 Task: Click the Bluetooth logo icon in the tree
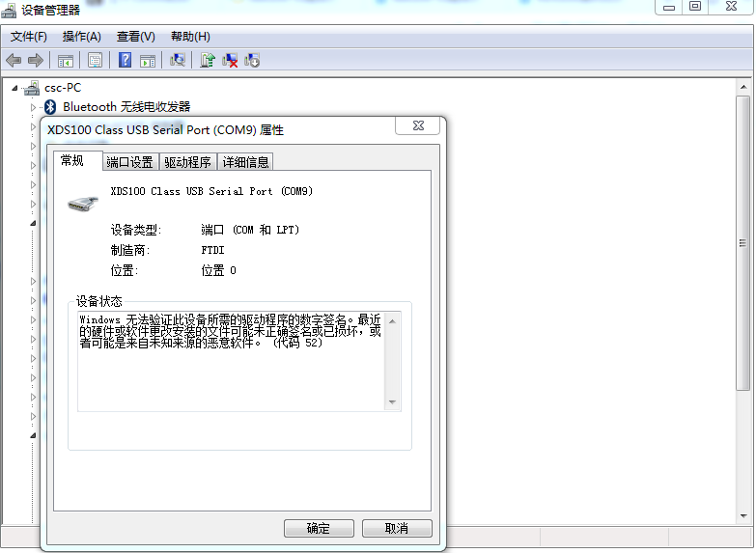pos(50,106)
